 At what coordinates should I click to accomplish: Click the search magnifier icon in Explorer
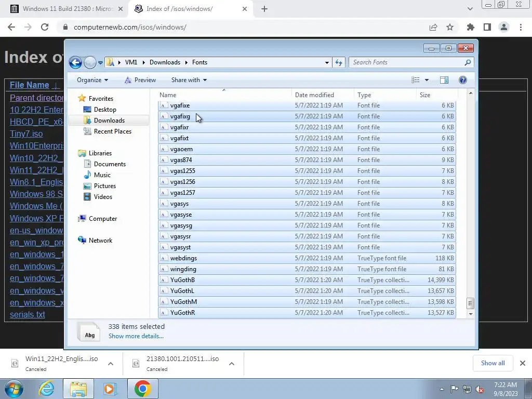[x=468, y=62]
